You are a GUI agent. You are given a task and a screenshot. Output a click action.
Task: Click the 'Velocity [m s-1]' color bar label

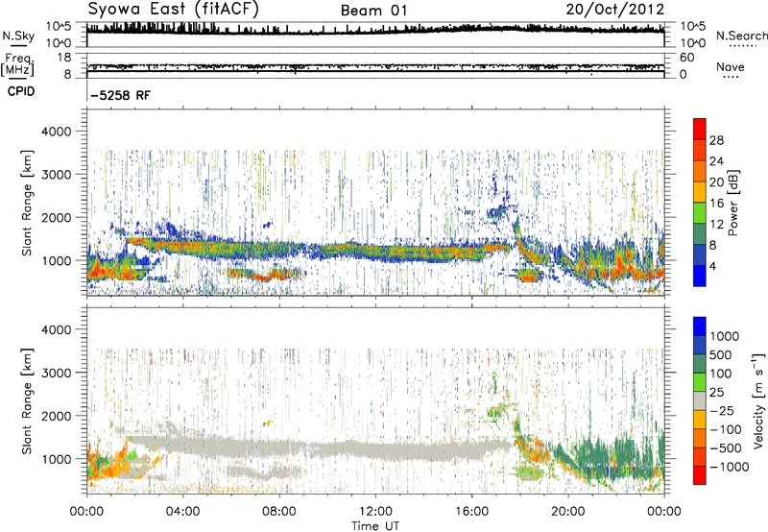pyautogui.click(x=759, y=400)
